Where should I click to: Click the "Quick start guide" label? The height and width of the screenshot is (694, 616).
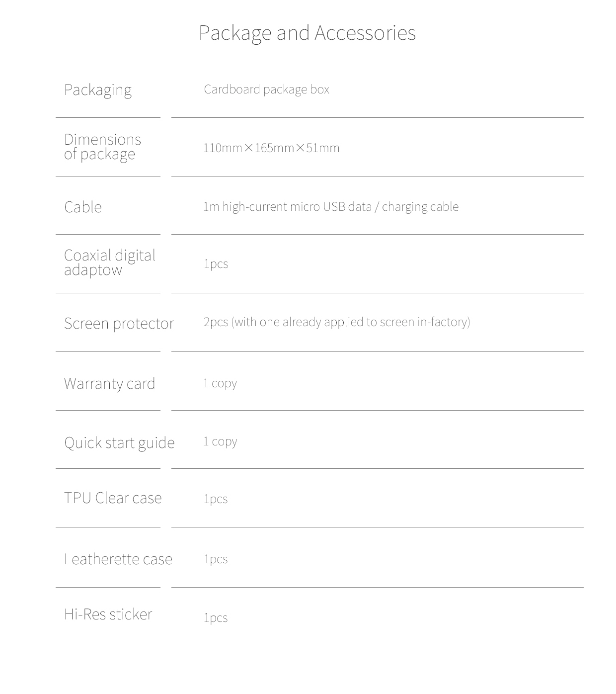119,442
